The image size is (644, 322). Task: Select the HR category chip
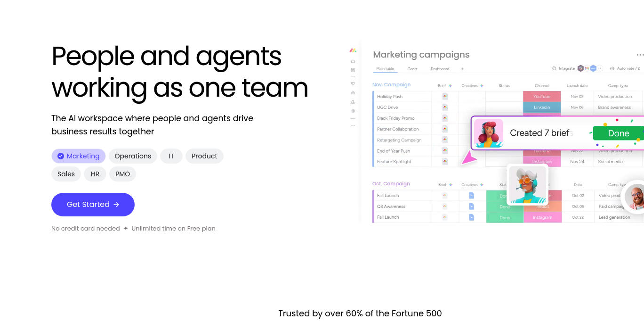pos(95,174)
